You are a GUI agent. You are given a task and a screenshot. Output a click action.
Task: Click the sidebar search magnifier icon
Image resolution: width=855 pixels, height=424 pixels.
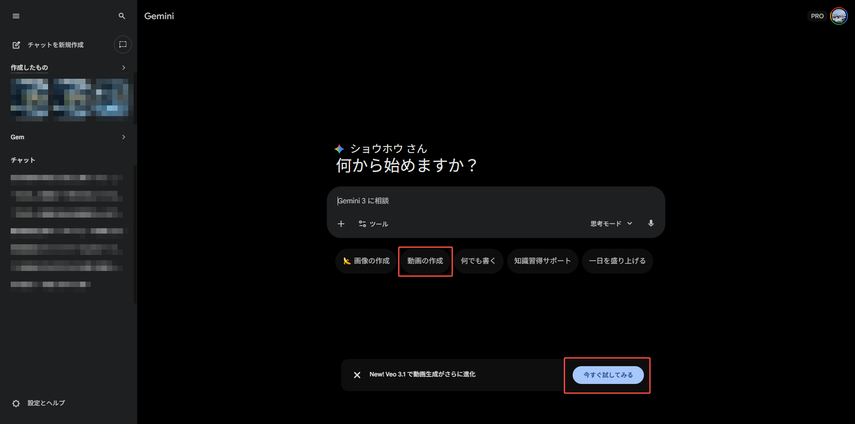point(122,16)
